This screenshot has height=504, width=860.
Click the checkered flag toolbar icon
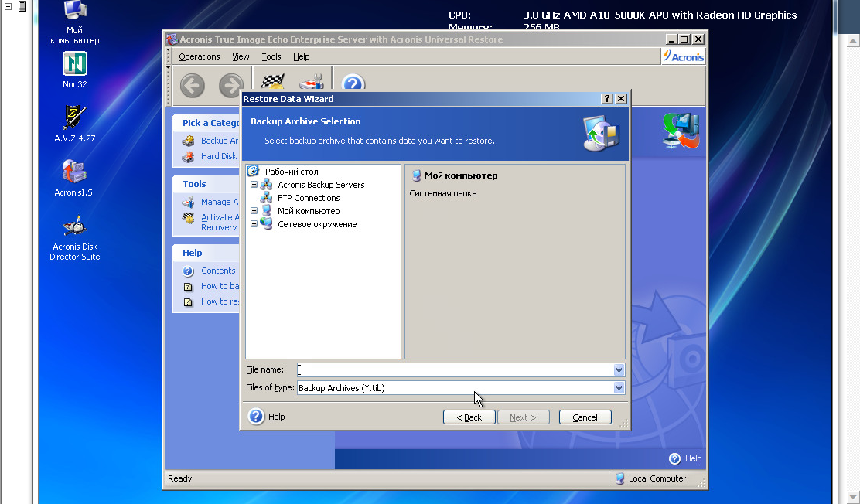pos(272,82)
